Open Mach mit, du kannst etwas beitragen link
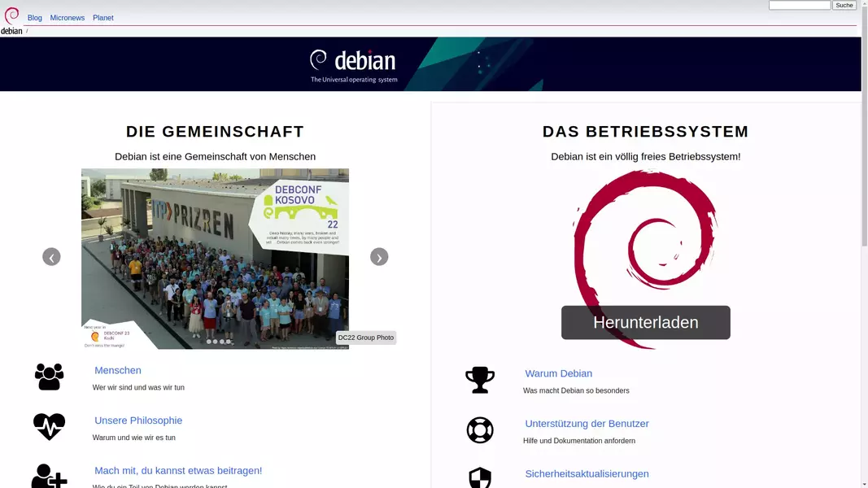The height and width of the screenshot is (488, 868). [x=178, y=470]
